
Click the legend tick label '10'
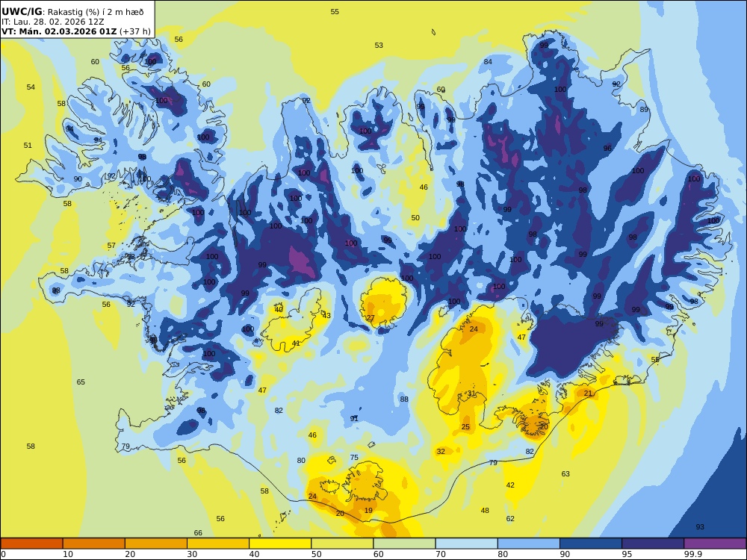pyautogui.click(x=68, y=554)
